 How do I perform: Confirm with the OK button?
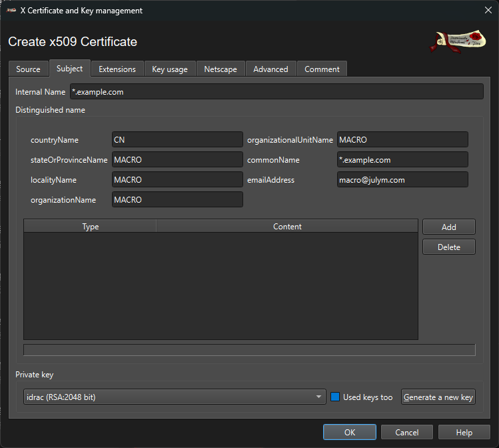point(349,433)
